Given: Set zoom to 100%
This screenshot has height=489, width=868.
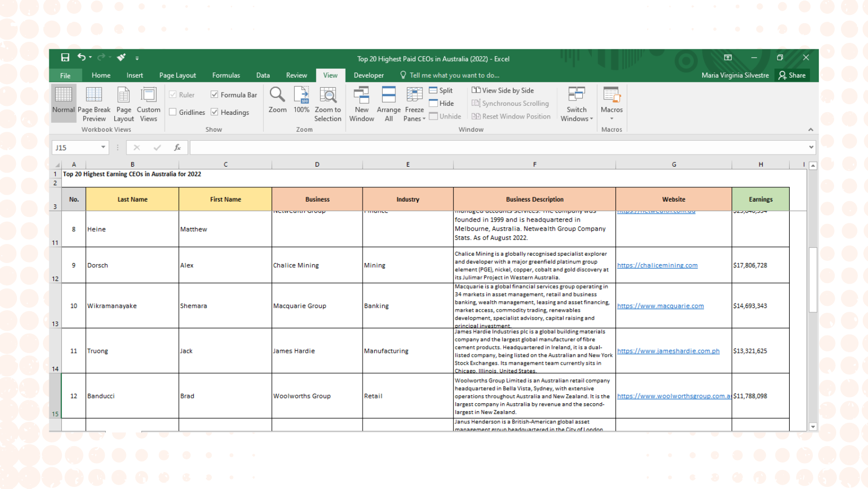Looking at the screenshot, I should pos(302,101).
